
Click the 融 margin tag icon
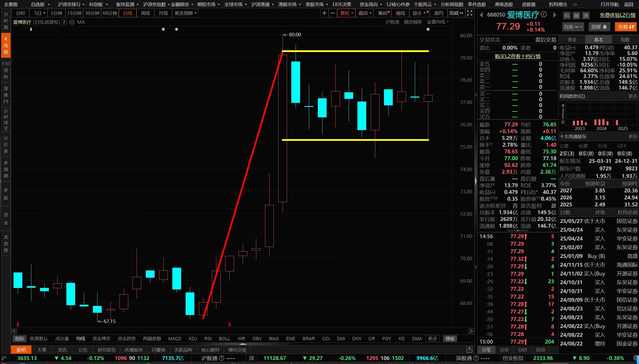coord(576,16)
